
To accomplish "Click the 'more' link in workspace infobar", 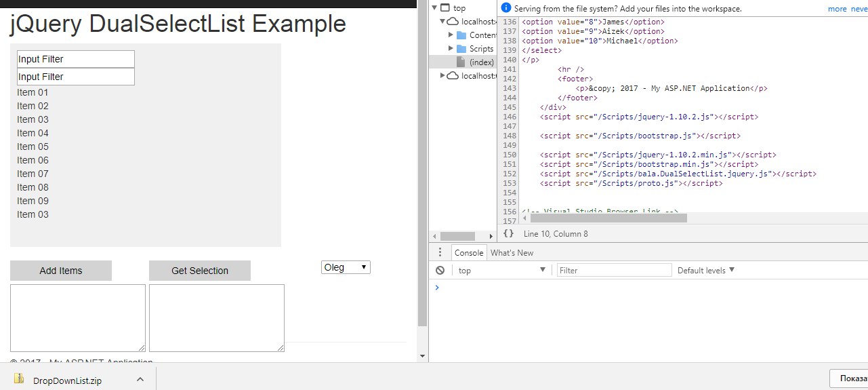I will (x=838, y=9).
